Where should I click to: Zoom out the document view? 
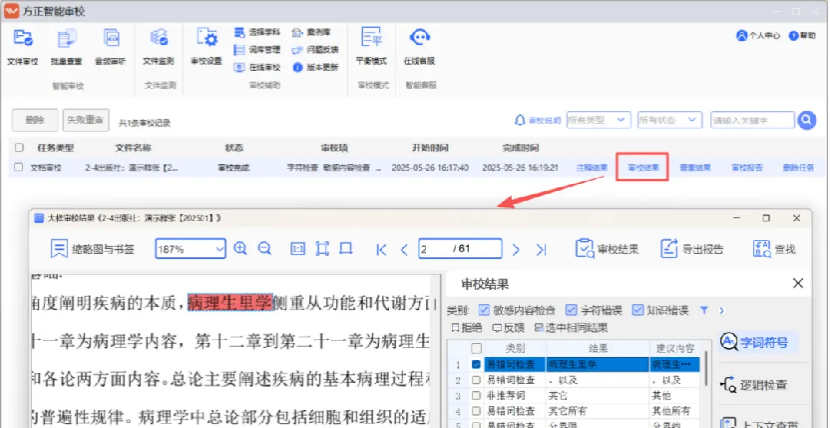[265, 249]
